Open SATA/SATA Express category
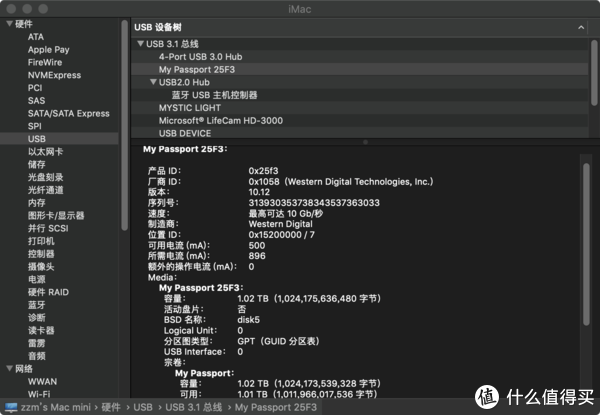 68,113
